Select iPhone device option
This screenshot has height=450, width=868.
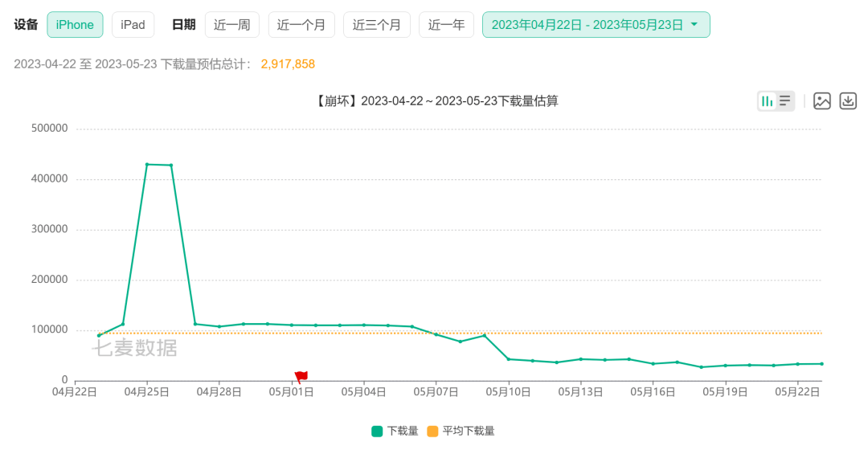click(75, 25)
